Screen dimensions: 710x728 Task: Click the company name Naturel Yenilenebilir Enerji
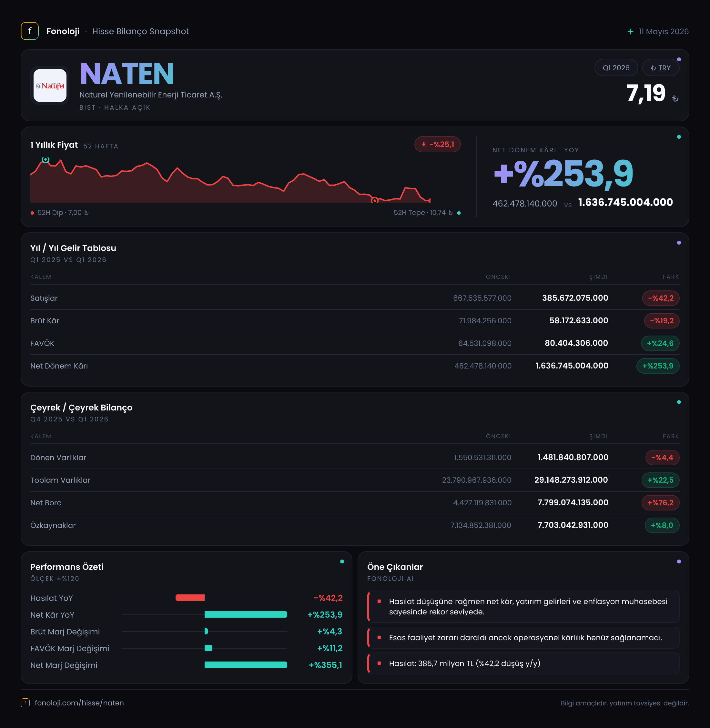click(151, 95)
